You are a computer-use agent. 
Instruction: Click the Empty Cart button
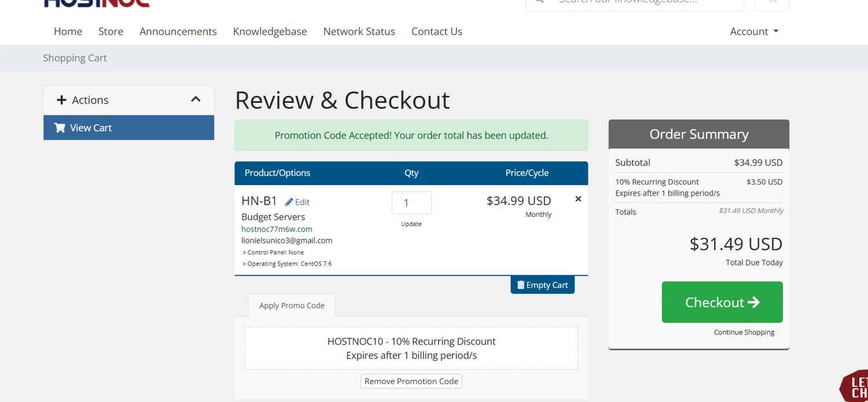point(542,285)
